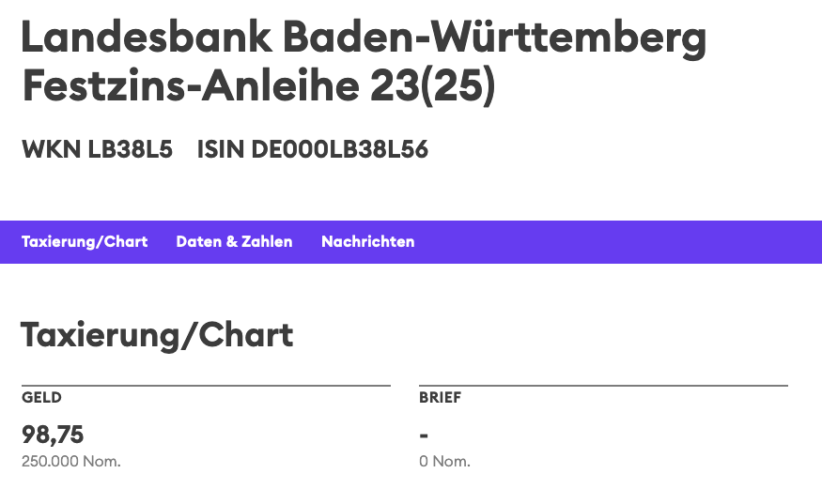The image size is (822, 504).
Task: Open the Nachrichten tab
Action: (x=367, y=242)
